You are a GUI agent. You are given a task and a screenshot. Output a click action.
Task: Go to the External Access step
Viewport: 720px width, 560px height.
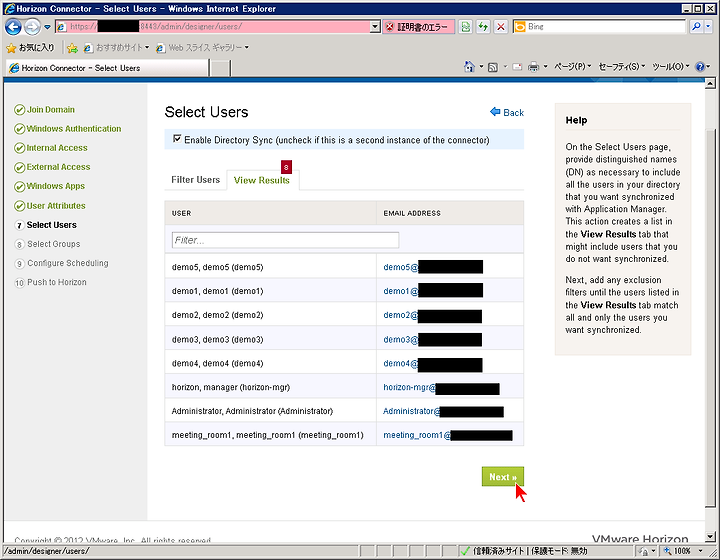(52, 167)
